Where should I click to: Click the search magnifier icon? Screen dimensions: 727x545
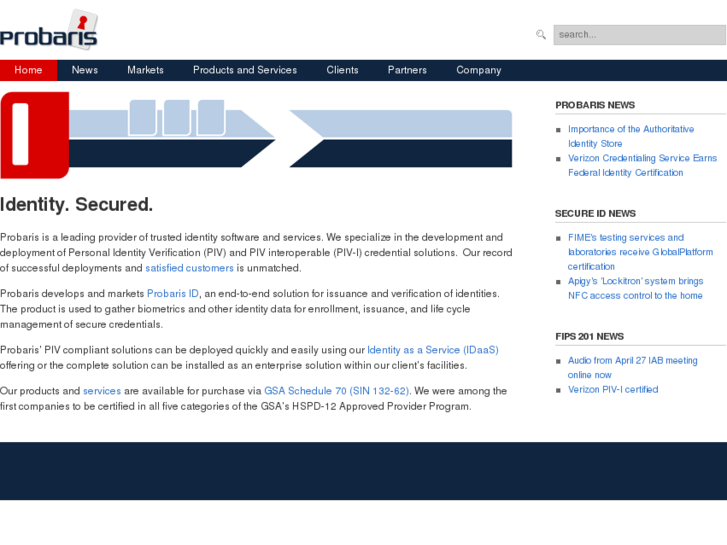(541, 34)
